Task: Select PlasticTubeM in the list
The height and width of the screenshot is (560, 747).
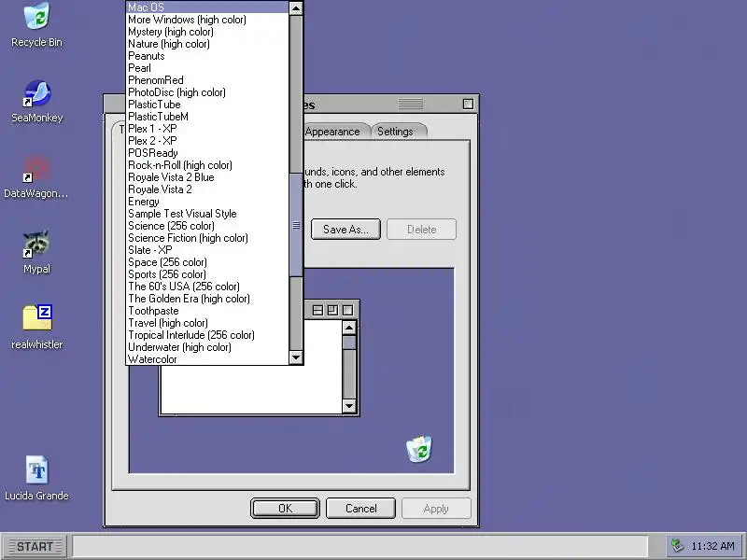Action: (207, 117)
